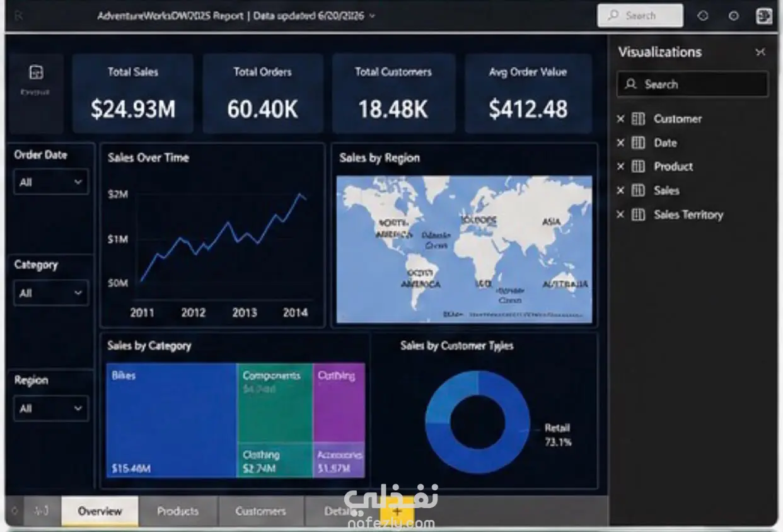Click the export icon tile beside Total Sales
The width and height of the screenshot is (783, 532).
click(36, 93)
